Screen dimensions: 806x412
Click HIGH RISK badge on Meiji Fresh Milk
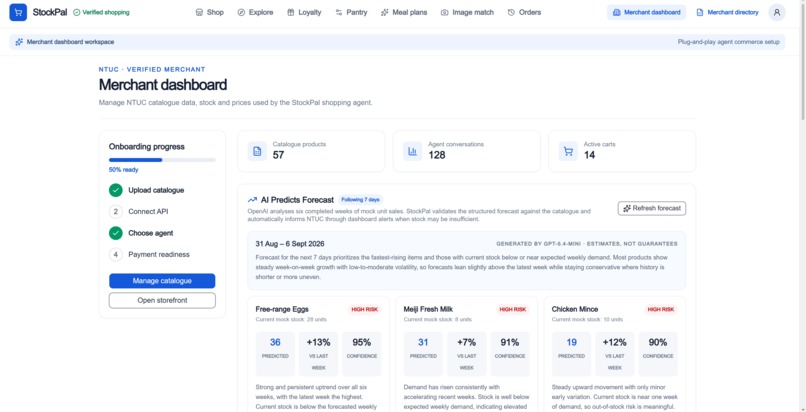pos(512,310)
